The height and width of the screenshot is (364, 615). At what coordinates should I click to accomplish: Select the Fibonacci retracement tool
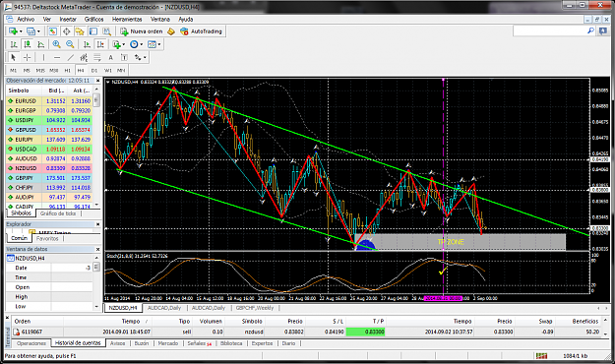(x=96, y=58)
